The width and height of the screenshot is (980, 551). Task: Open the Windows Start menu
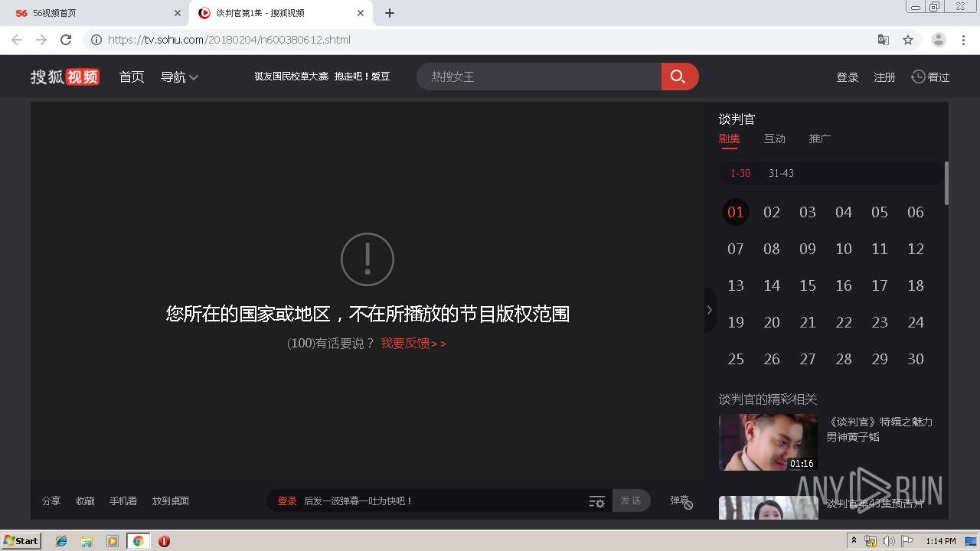21,540
